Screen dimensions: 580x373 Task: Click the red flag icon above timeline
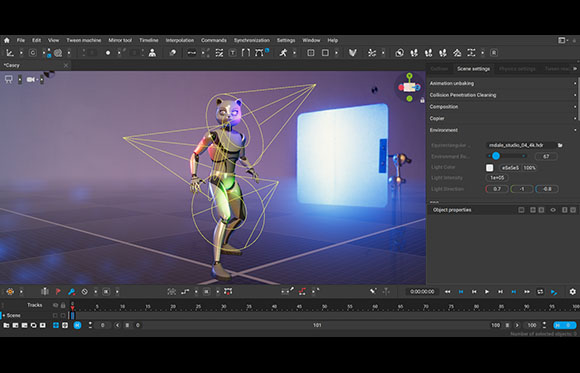(x=58, y=292)
